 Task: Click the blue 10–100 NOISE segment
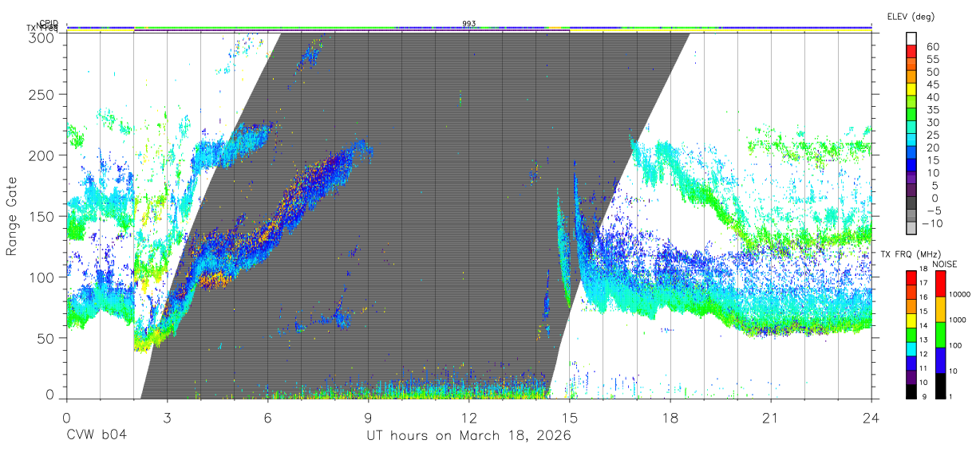click(939, 360)
